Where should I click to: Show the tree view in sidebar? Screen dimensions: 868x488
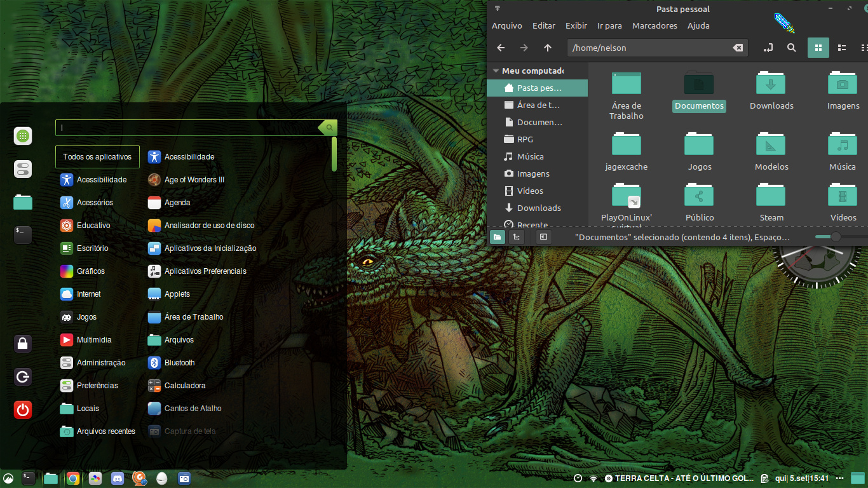(517, 237)
